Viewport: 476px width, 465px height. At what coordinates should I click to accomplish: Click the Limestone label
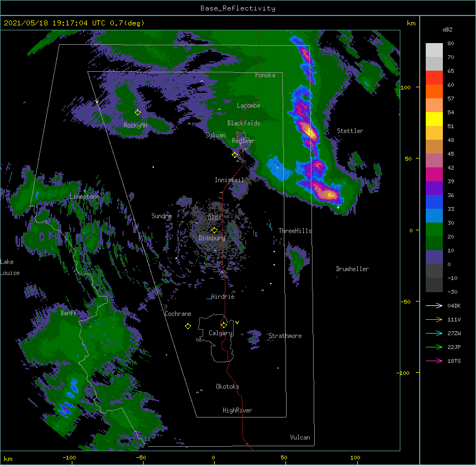84,197
